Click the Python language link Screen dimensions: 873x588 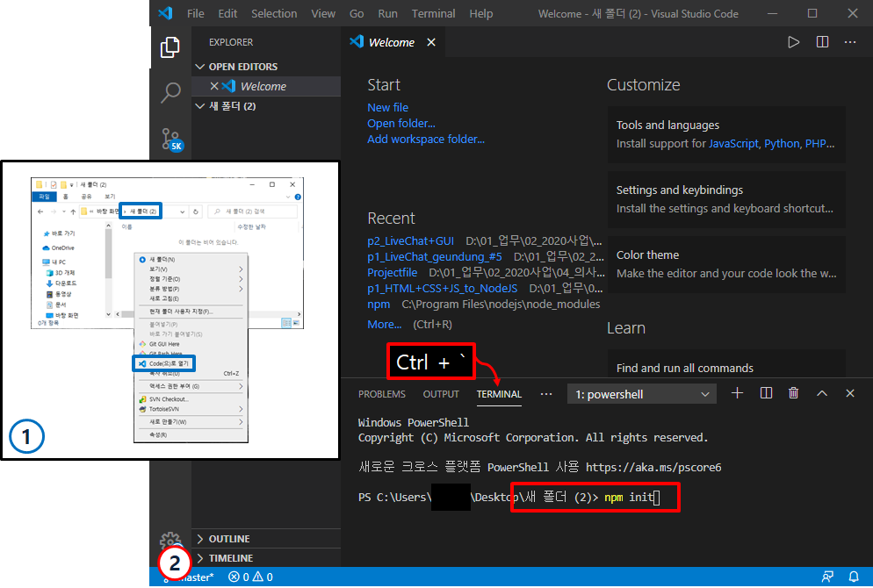[x=782, y=144]
